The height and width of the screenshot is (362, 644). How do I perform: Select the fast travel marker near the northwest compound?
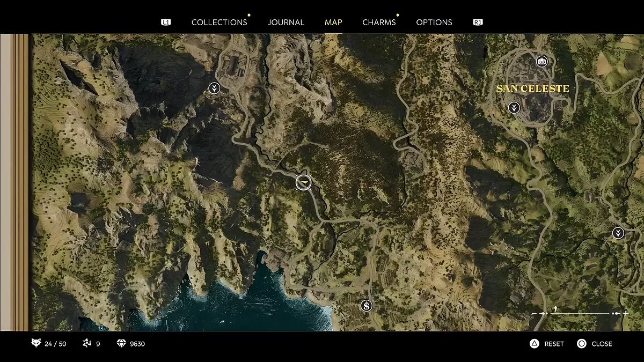coord(214,88)
